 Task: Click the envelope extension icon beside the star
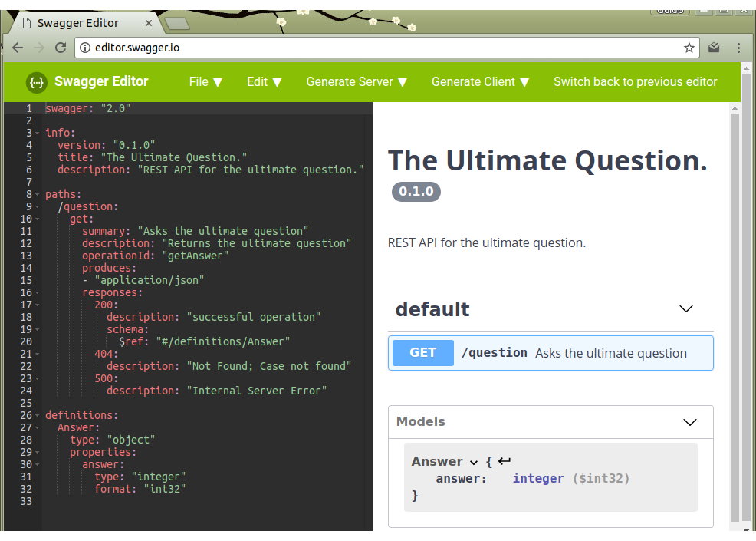pyautogui.click(x=714, y=48)
